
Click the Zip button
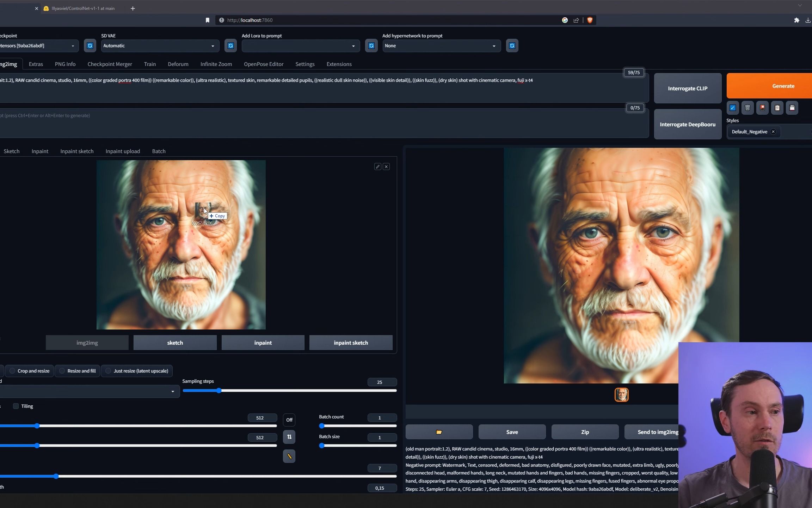pos(585,432)
